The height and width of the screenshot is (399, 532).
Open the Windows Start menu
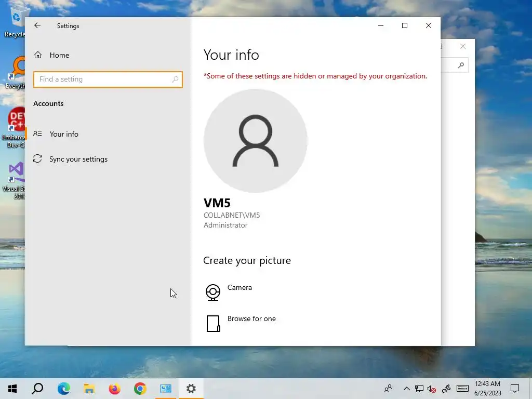click(x=12, y=389)
